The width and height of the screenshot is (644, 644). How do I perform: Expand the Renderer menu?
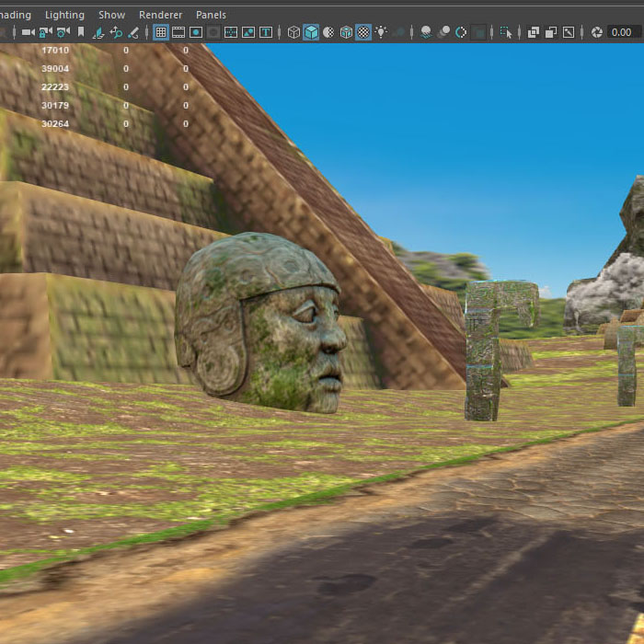[160, 15]
